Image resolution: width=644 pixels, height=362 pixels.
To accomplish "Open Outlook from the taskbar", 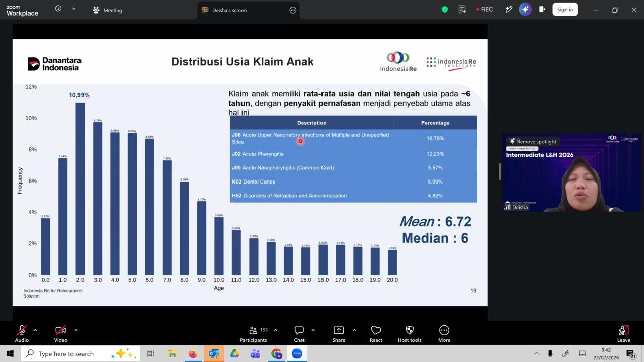I will [214, 354].
